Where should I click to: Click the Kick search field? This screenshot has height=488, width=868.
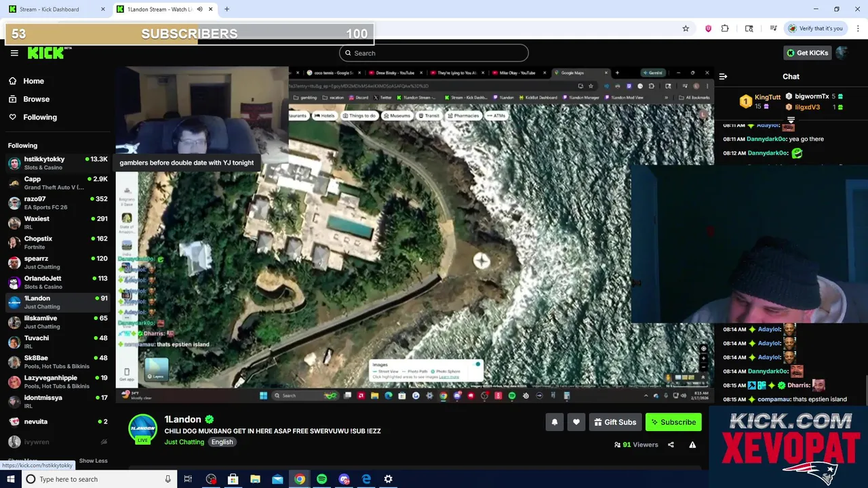(434, 53)
